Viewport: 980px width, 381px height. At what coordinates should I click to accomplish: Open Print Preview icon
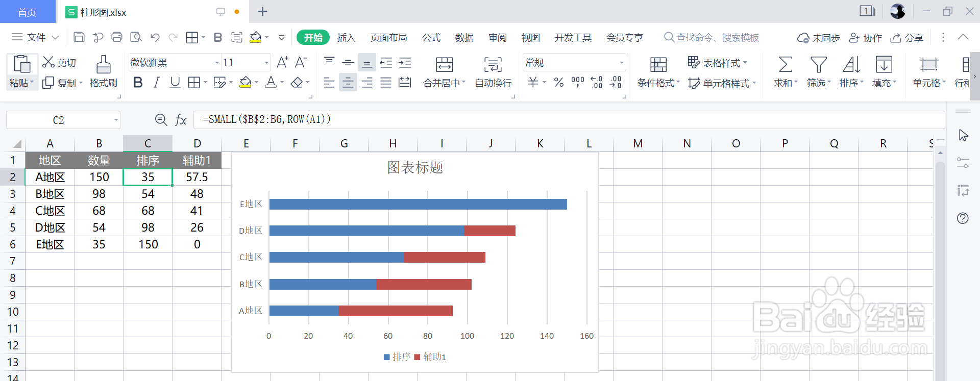pos(136,37)
